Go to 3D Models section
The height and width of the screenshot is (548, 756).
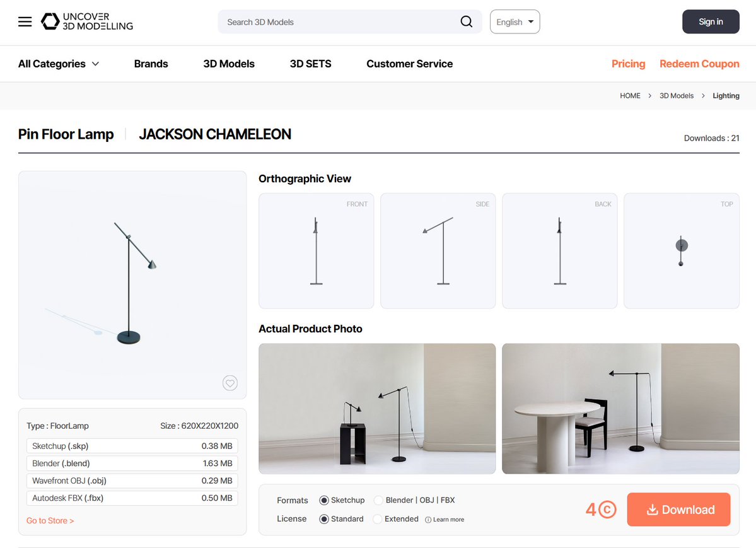click(229, 64)
